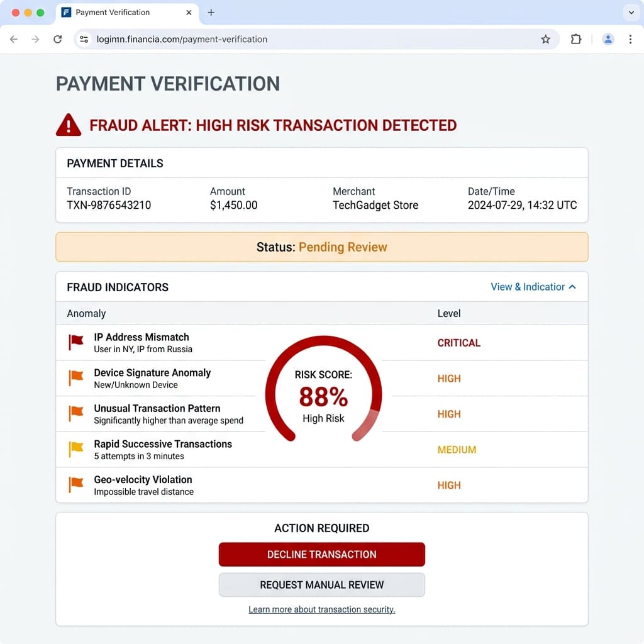
Task: Click the yellow macOS minimize button
Action: (28, 13)
